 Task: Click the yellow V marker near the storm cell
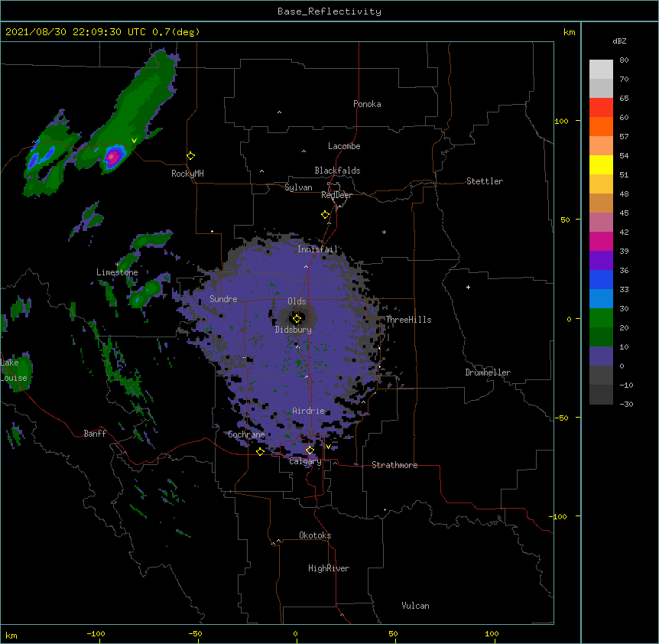134,141
